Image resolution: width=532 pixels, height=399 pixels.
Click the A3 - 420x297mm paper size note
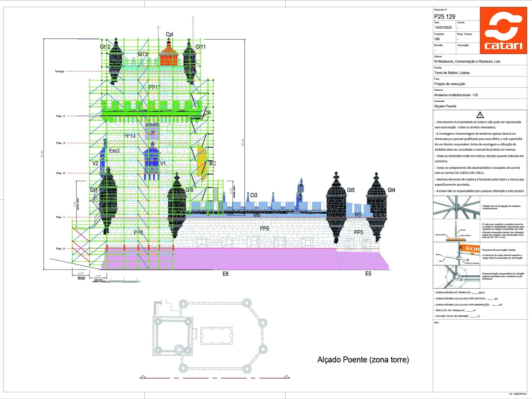click(x=518, y=394)
